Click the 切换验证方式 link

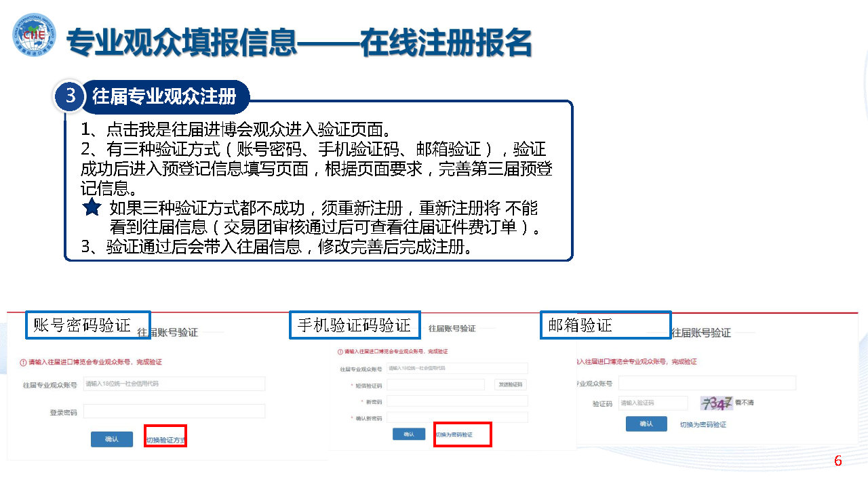pyautogui.click(x=165, y=440)
